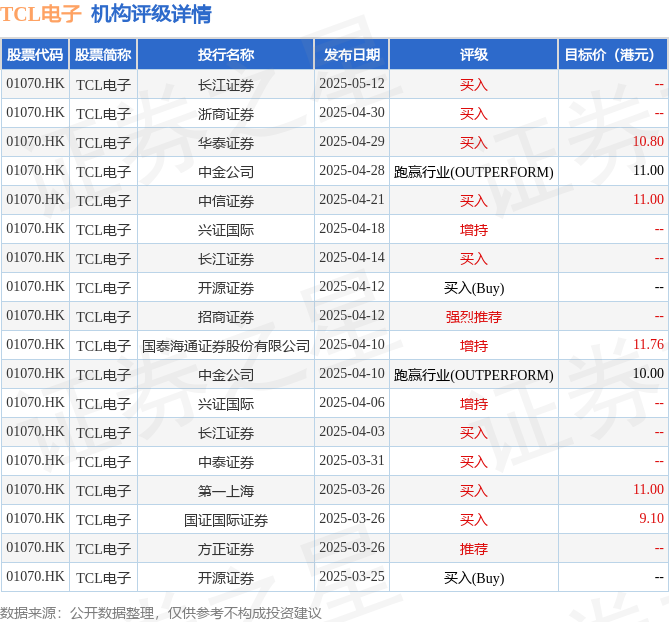Click the 评级 column header
The width and height of the screenshot is (669, 622).
point(474,55)
